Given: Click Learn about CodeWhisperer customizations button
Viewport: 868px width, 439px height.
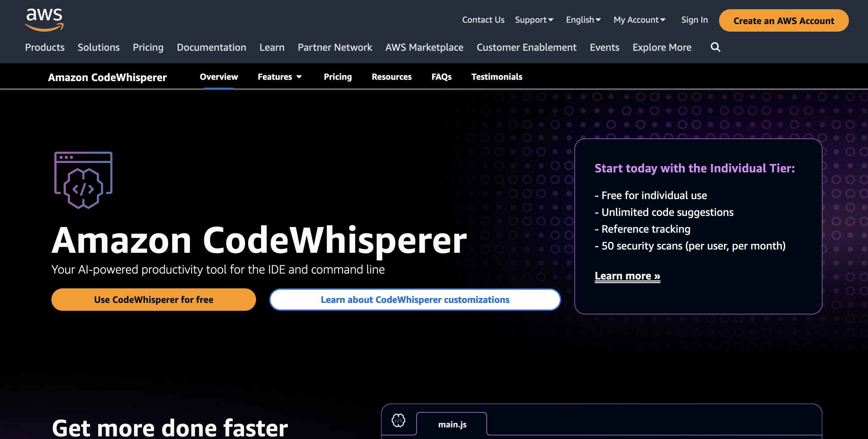Looking at the screenshot, I should pos(415,300).
